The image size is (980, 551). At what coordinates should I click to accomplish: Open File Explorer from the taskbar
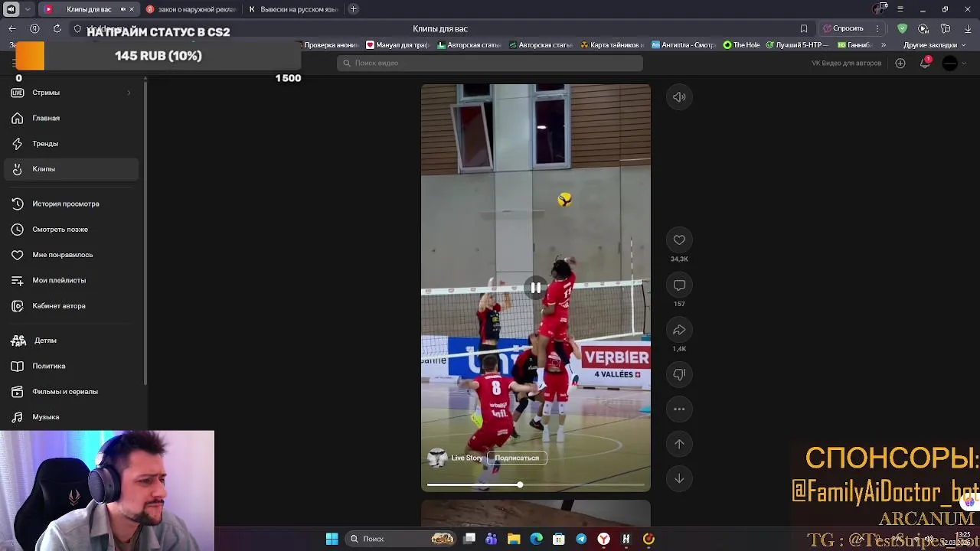514,539
